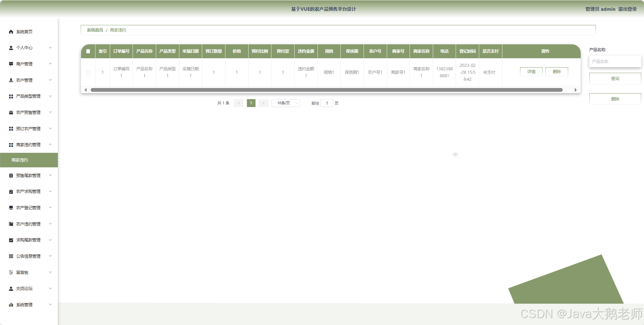The image size is (644, 325).
Task: Click the briefcase icon beside 农产预售管理
Action: point(11,113)
